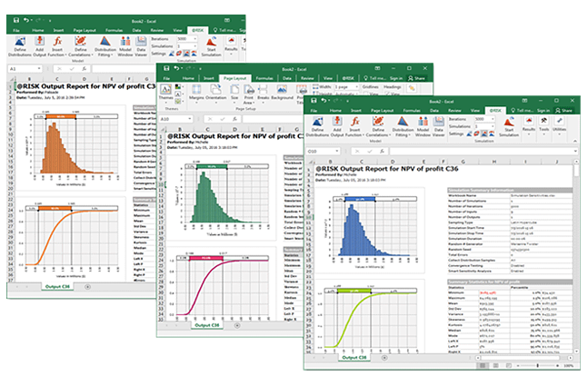The width and height of the screenshot is (588, 386).
Task: Open Simulations count dropdown in front window
Action: (x=493, y=126)
